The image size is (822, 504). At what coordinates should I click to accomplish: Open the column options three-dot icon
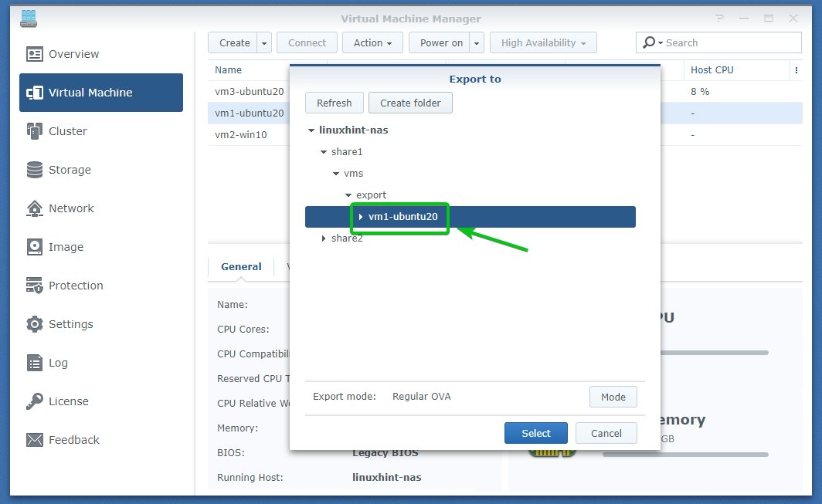[797, 70]
